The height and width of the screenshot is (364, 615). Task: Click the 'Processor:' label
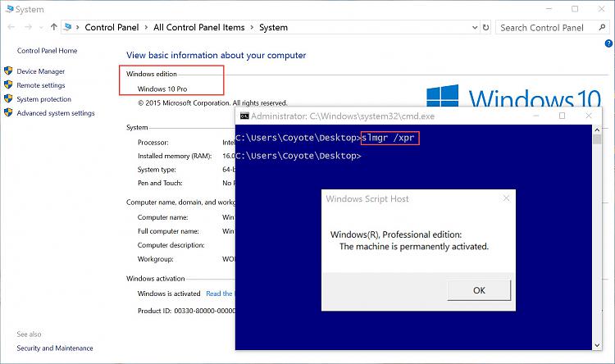(x=153, y=143)
